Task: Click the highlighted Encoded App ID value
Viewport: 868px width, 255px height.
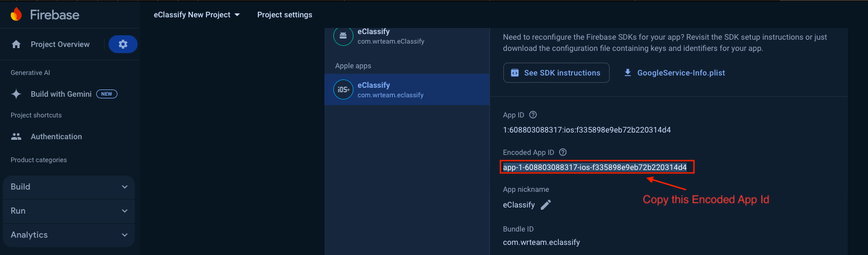Action: pos(595,167)
